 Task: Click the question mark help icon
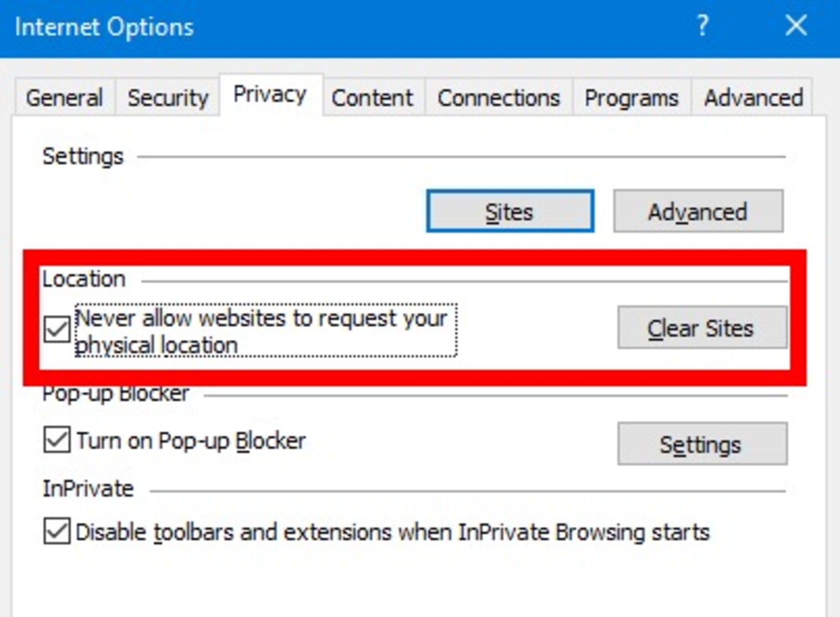pyautogui.click(x=702, y=25)
